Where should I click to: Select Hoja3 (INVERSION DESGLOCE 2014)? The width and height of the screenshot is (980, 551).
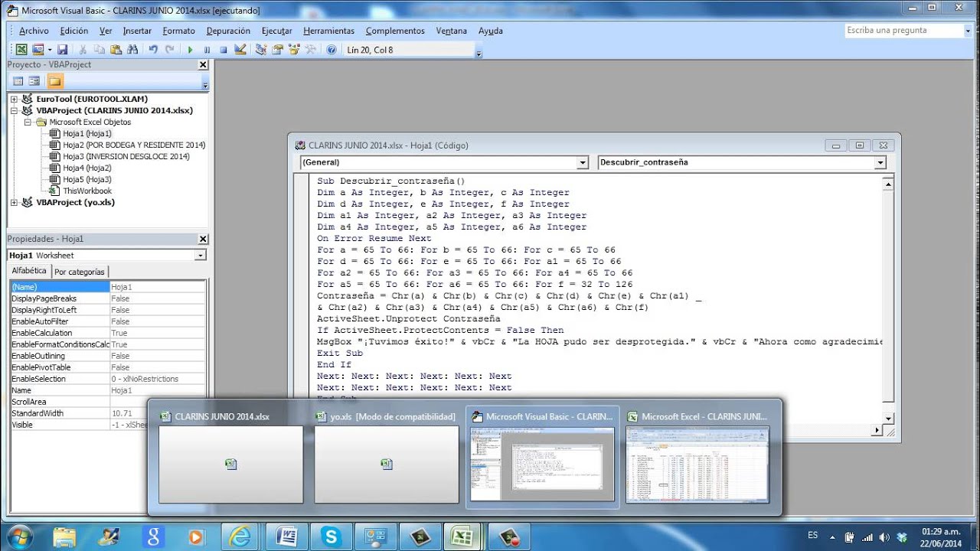point(126,156)
